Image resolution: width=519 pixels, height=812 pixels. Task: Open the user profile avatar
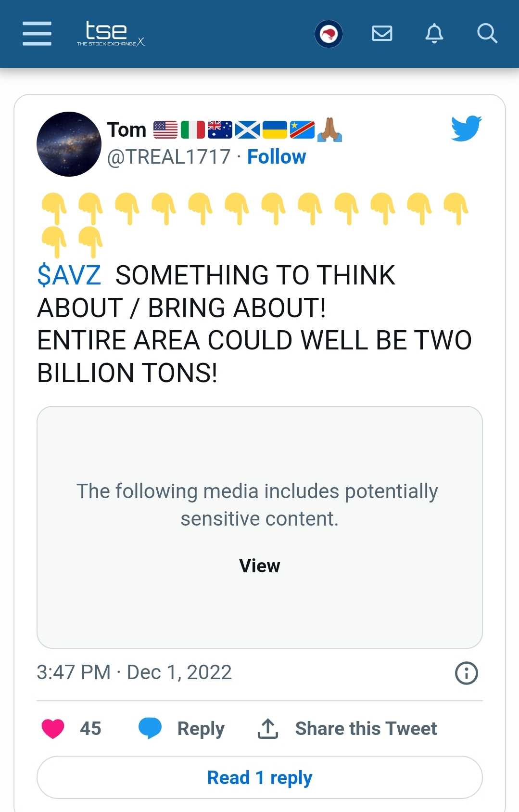point(329,34)
